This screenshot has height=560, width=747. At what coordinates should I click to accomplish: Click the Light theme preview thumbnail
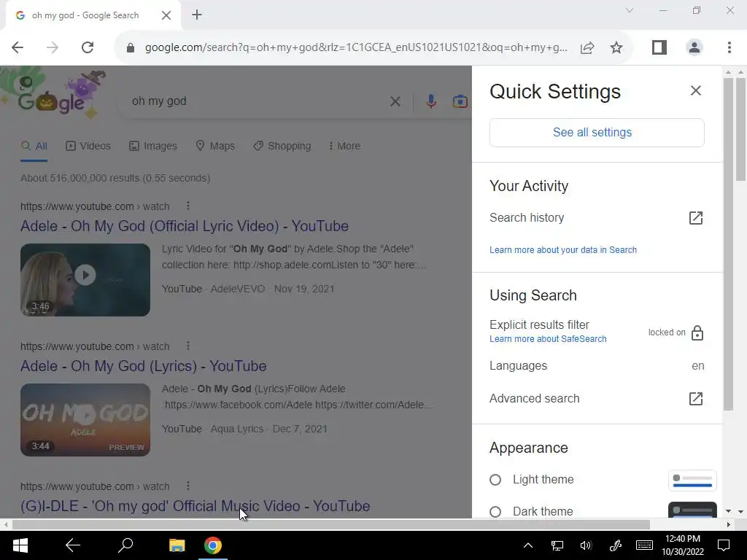pyautogui.click(x=692, y=480)
